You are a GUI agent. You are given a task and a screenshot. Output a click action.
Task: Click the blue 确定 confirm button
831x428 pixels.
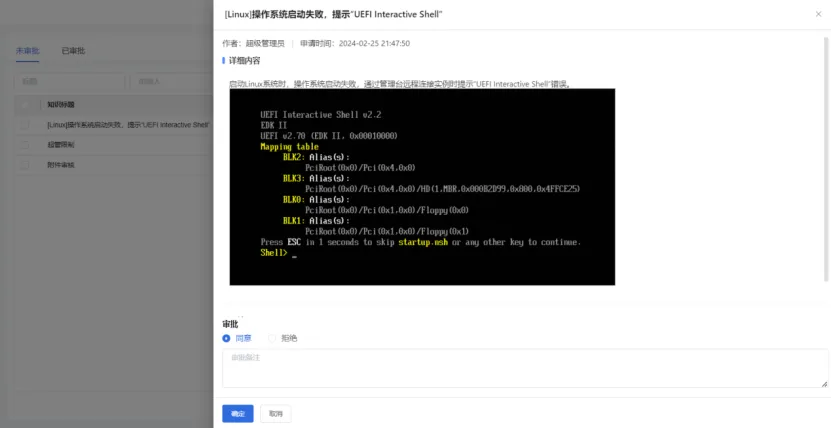[238, 414]
